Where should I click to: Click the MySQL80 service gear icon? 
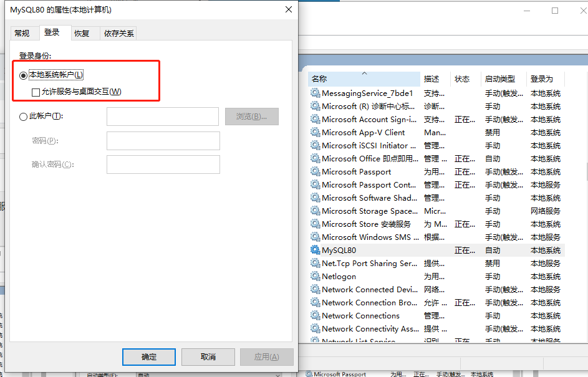tap(314, 250)
